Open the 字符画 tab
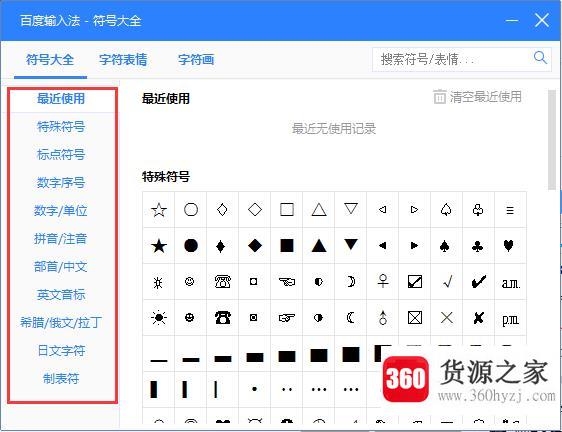 [x=196, y=60]
